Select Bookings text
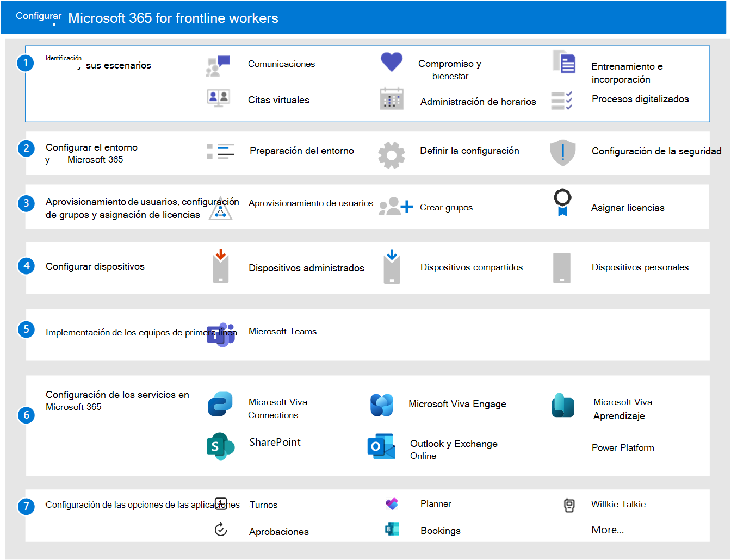Image resolution: width=731 pixels, height=560 pixels. click(440, 531)
